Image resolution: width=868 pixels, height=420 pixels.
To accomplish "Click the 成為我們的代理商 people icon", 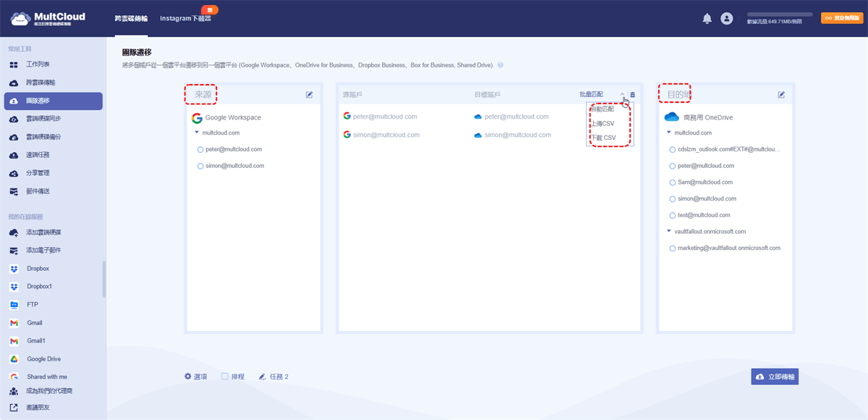I will click(13, 391).
